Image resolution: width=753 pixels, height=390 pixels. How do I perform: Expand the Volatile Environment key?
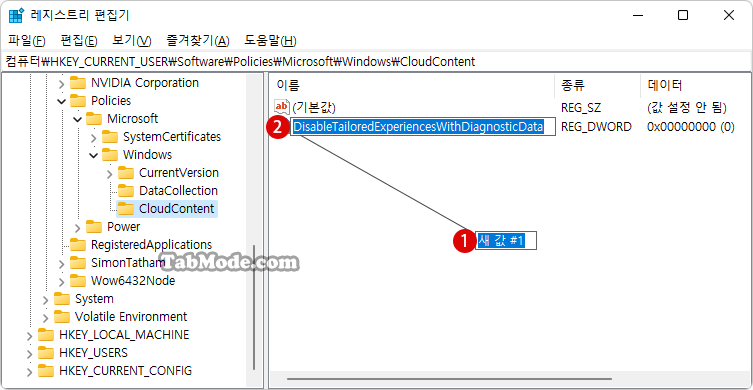pos(46,317)
